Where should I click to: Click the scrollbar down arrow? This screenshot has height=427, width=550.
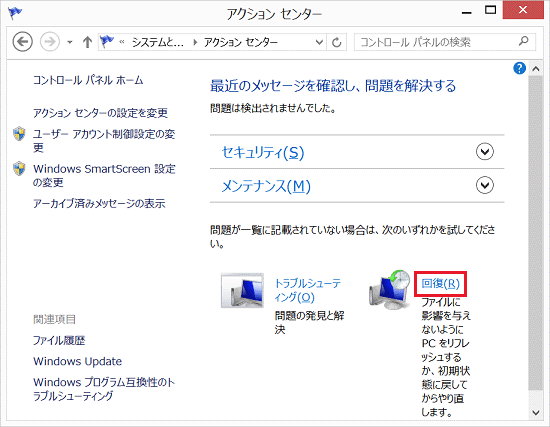(536, 413)
